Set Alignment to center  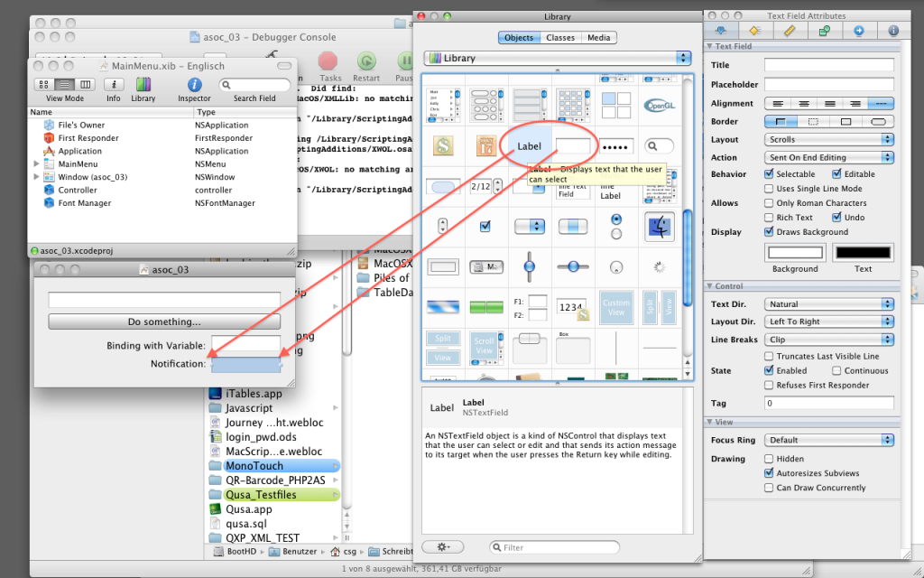coord(804,104)
